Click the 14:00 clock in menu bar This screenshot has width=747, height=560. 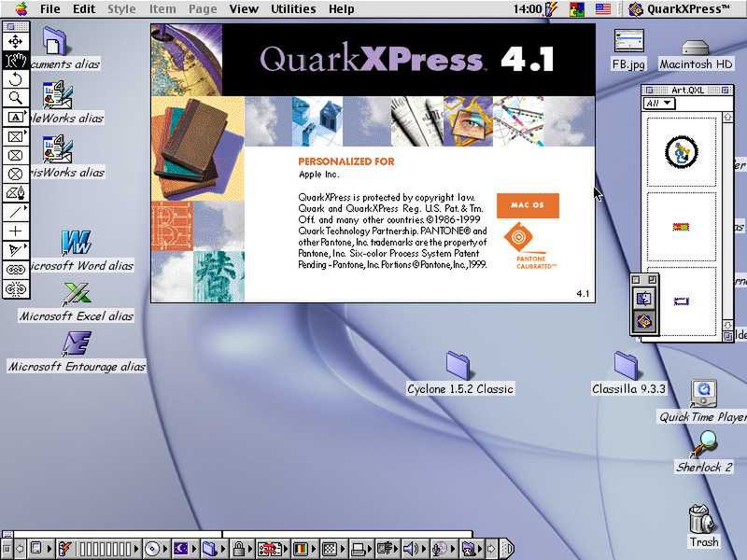tap(528, 8)
